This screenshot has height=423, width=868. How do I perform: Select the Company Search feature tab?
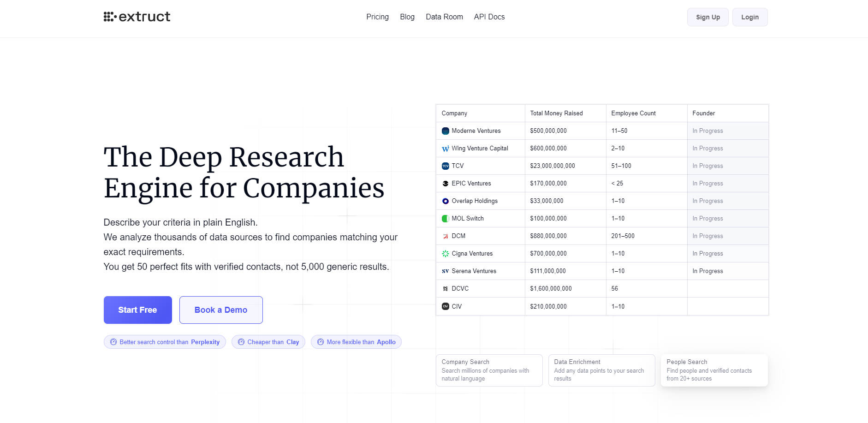[489, 370]
